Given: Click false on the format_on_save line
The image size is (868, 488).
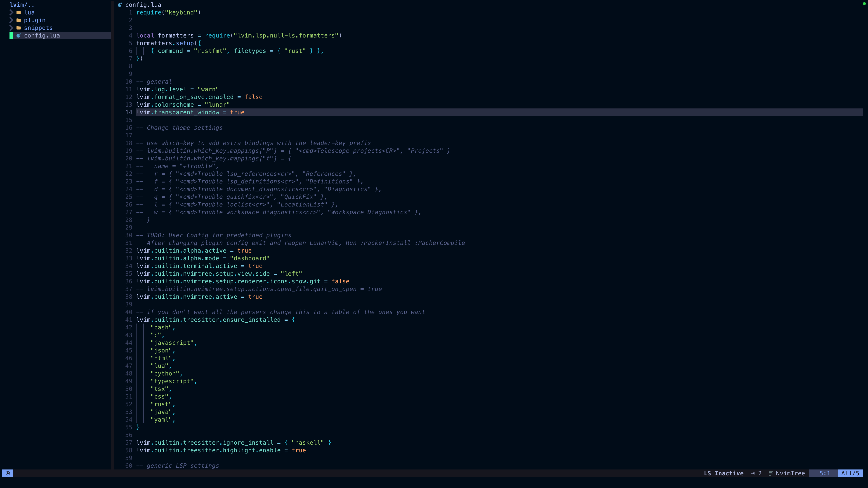Looking at the screenshot, I should coord(254,97).
